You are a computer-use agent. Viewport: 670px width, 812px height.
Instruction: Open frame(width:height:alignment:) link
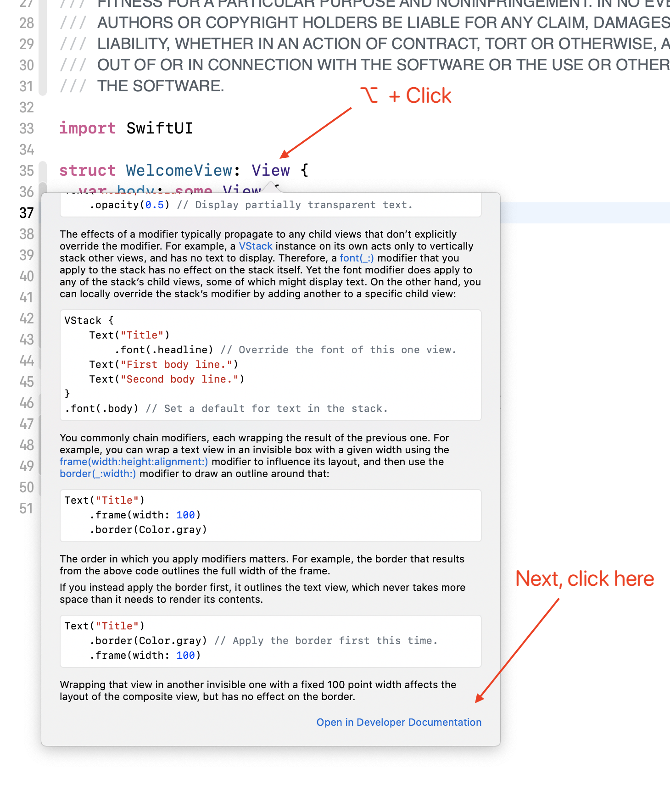(134, 462)
